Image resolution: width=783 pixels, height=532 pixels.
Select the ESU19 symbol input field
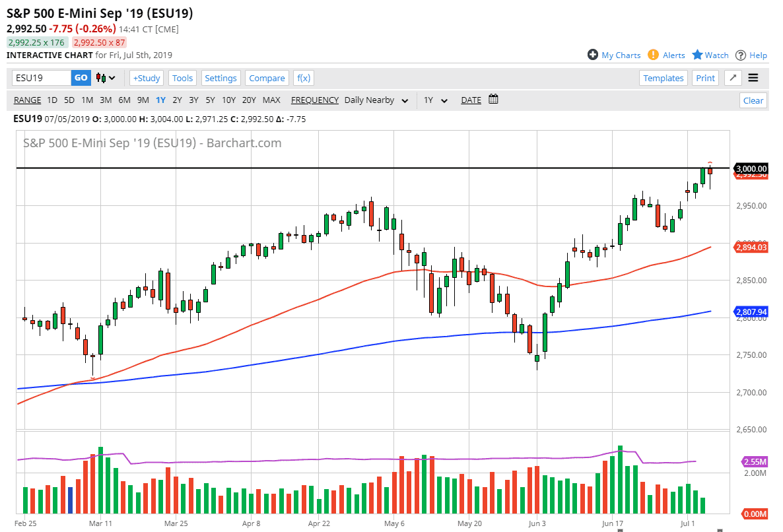(x=42, y=77)
